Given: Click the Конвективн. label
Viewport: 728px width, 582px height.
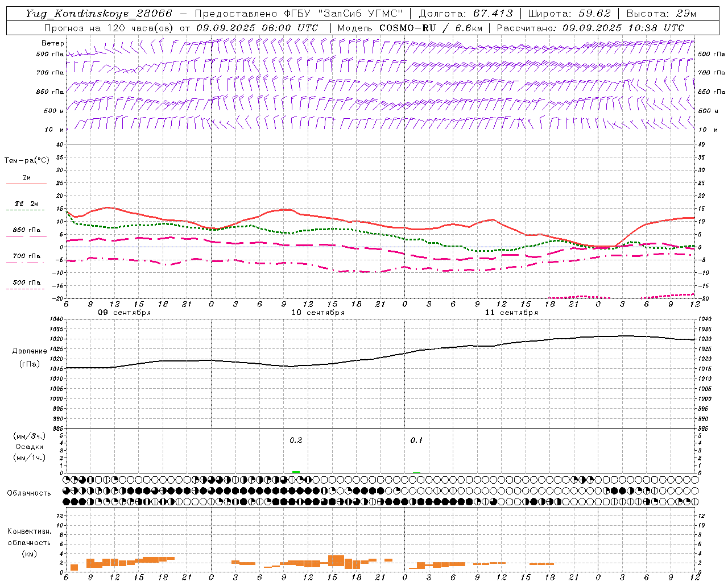Looking at the screenshot, I should point(29,531).
